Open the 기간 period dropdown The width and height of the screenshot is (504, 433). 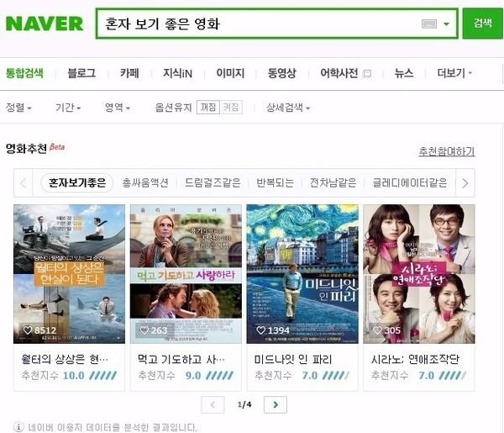click(x=68, y=108)
